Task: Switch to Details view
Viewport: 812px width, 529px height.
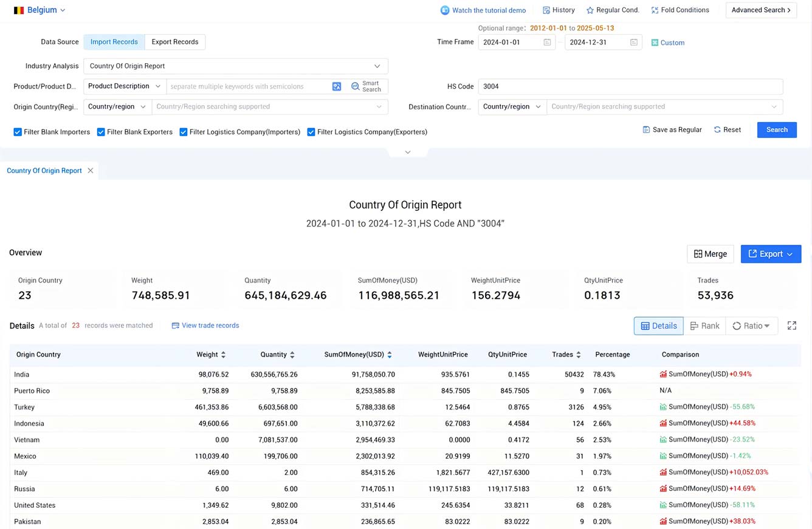Action: (x=659, y=326)
